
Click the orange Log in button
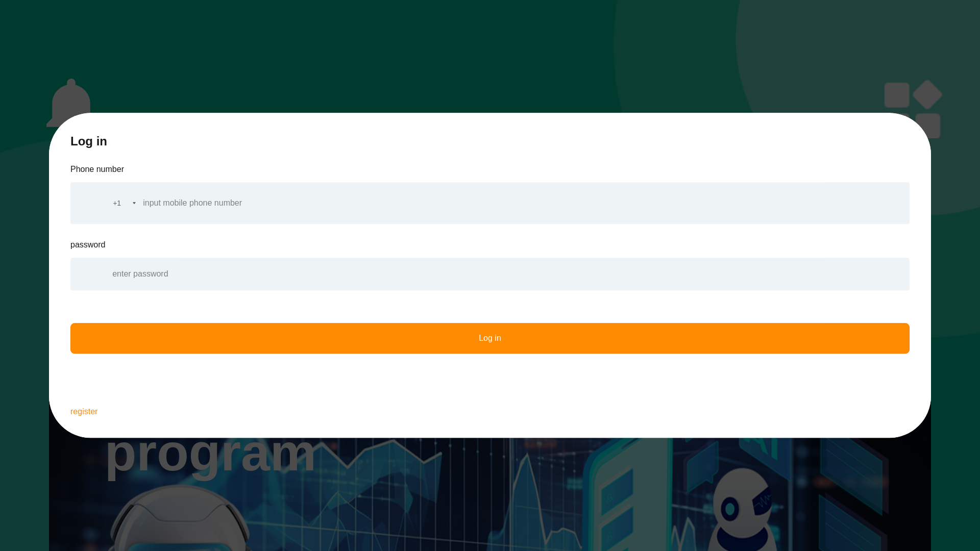tap(490, 338)
